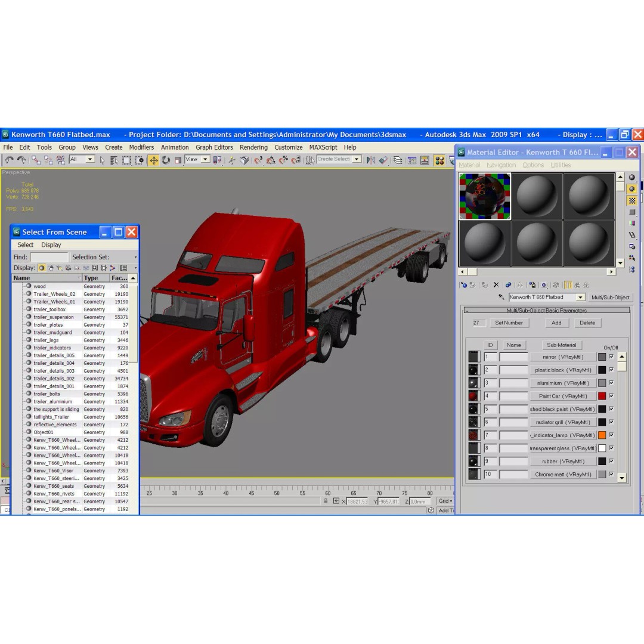Uncheck On/Off for rubber sub-material

point(611,461)
